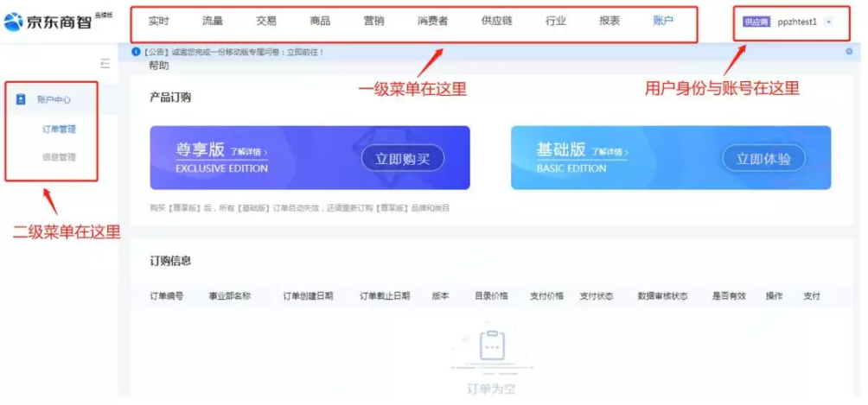Viewport: 868px width, 405px height.
Task: Open the 供应链 menu
Action: pos(496,22)
